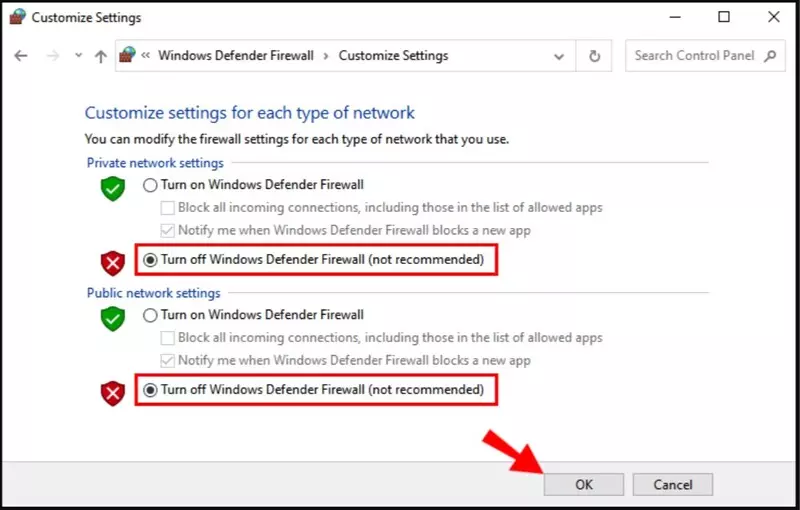Click red shield under Public network settings

[113, 393]
